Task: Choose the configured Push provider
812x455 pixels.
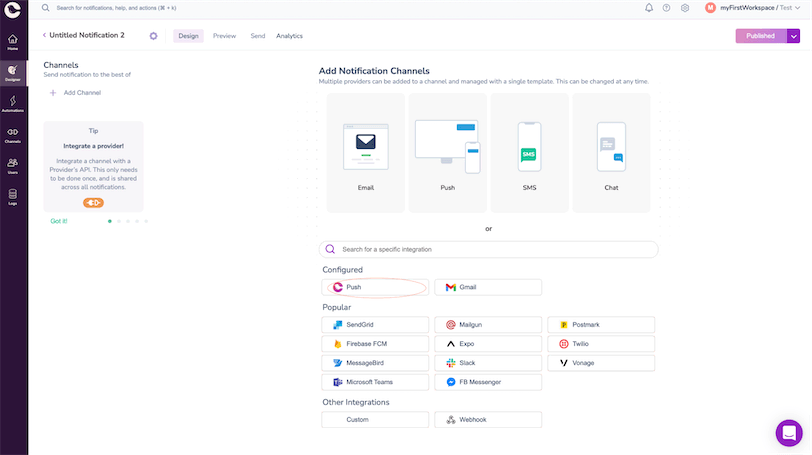Action: [375, 287]
